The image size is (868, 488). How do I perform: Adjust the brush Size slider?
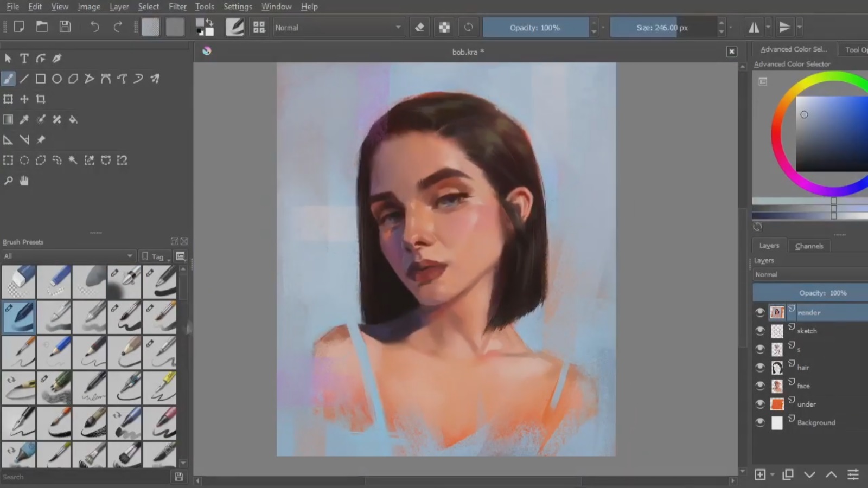click(662, 28)
